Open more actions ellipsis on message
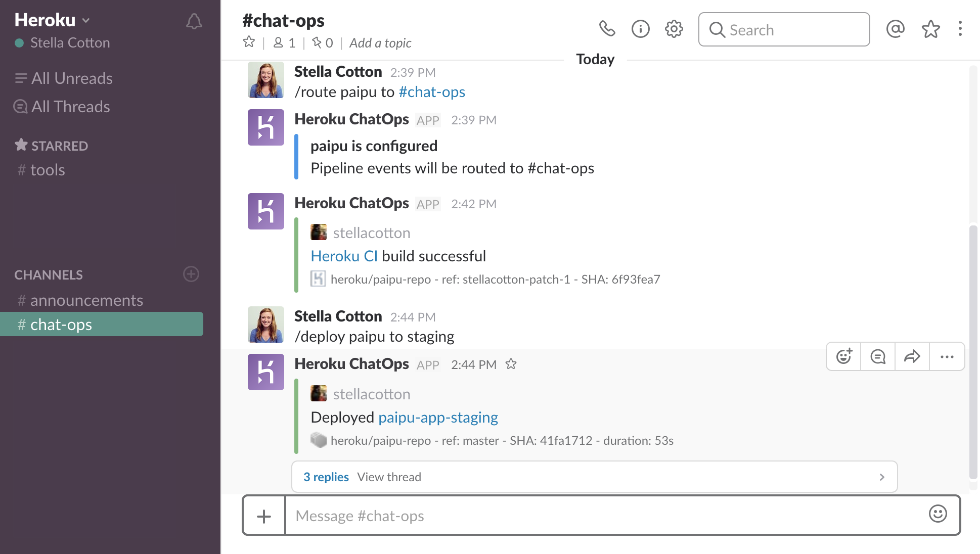Screen dimensions: 980x554 tap(947, 356)
